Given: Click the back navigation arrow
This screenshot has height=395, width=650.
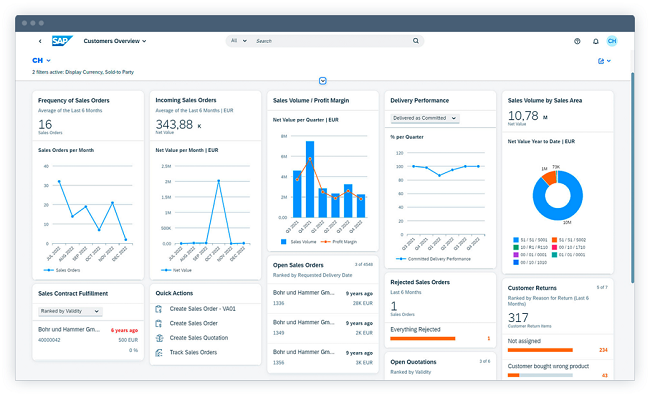Looking at the screenshot, I should pos(40,41).
